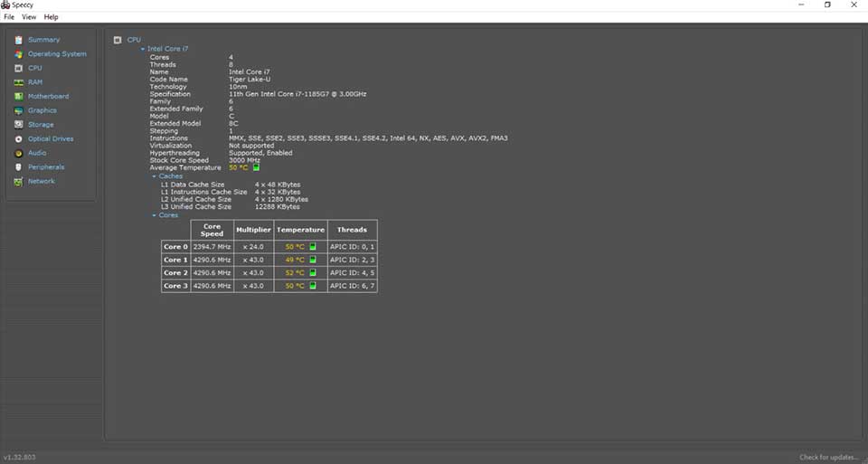
Task: Click the Graphics monitor icon in sidebar
Action: (x=18, y=110)
